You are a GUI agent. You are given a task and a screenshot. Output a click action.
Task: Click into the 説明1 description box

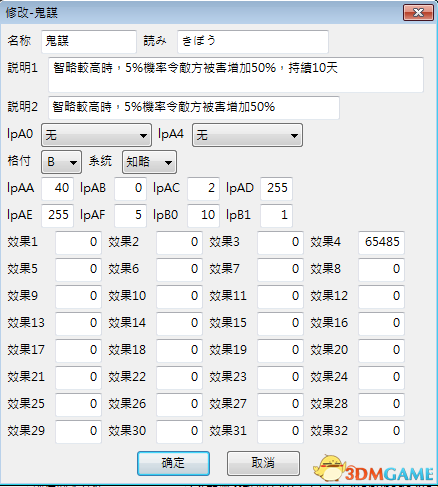236,75
